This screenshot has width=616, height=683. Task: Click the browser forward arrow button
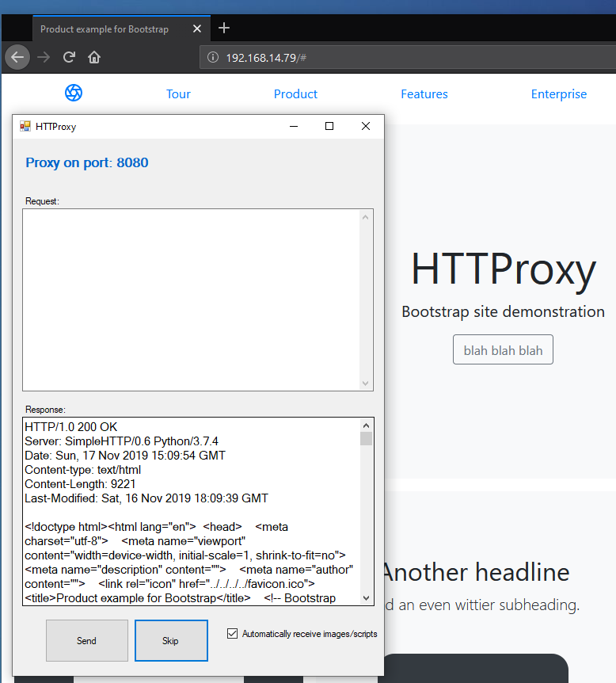pyautogui.click(x=44, y=57)
